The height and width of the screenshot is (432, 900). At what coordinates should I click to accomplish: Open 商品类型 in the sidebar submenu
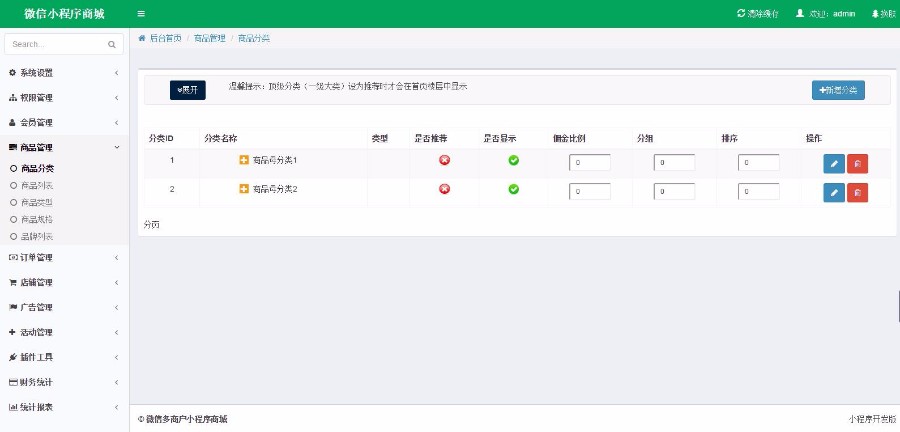tap(37, 203)
